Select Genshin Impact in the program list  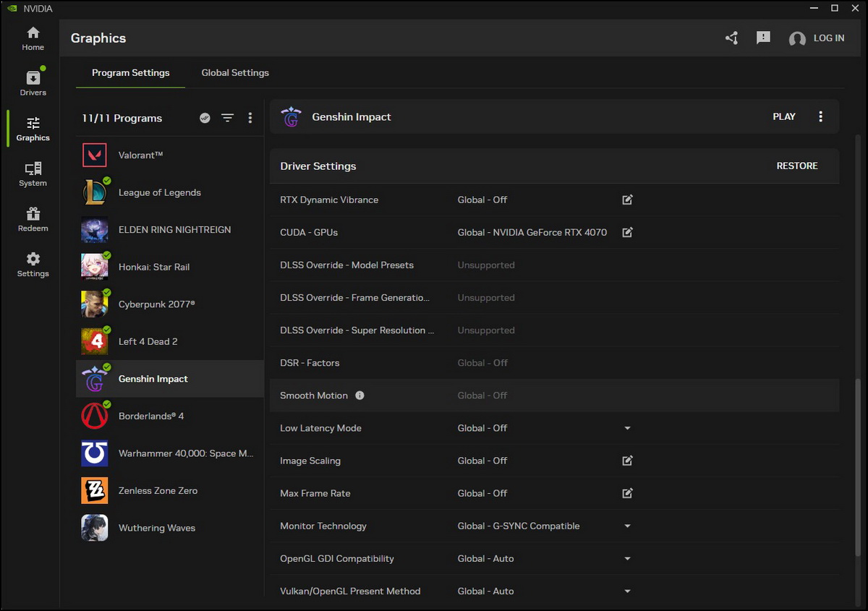[170, 379]
